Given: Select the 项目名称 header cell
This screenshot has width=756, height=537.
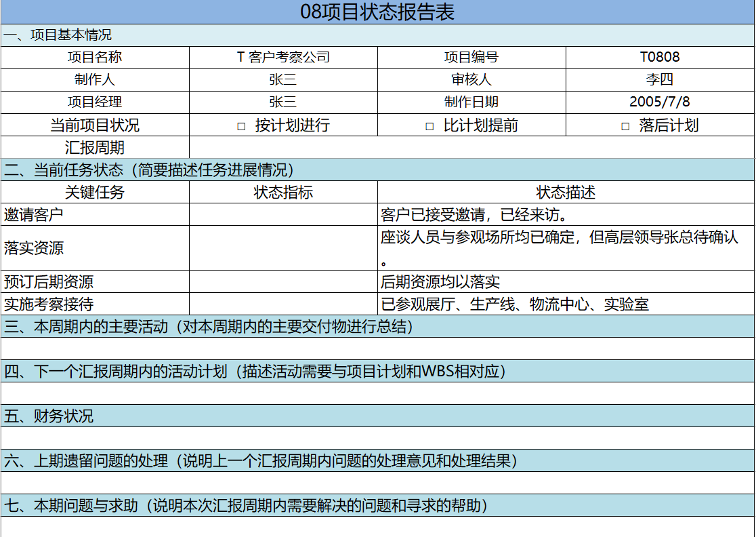Looking at the screenshot, I should 94,58.
